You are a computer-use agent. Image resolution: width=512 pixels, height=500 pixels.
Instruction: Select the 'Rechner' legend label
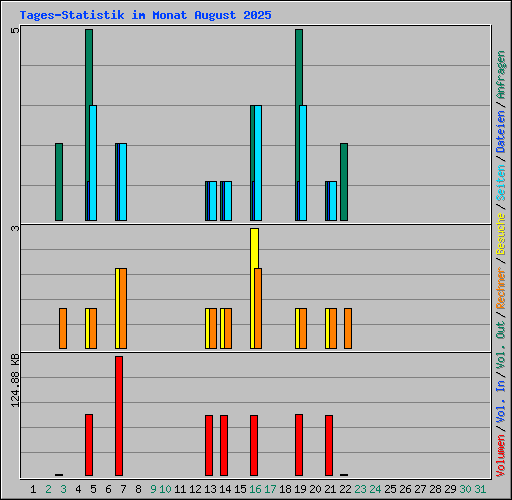[x=501, y=288]
